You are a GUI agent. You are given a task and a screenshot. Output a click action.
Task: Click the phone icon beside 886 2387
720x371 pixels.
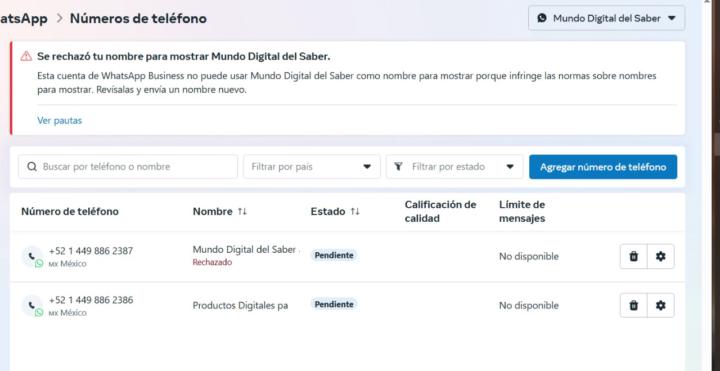(32, 256)
